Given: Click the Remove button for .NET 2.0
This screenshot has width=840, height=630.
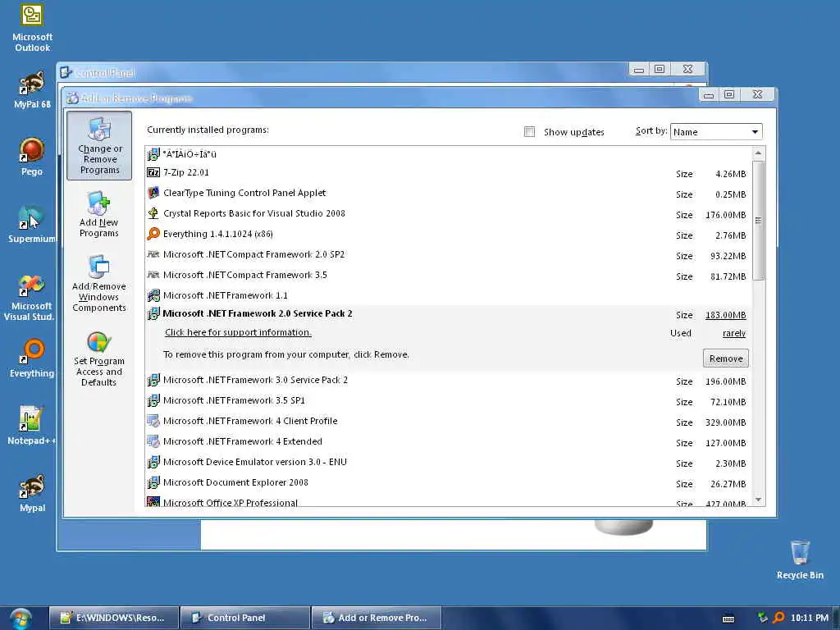Looking at the screenshot, I should (x=725, y=358).
